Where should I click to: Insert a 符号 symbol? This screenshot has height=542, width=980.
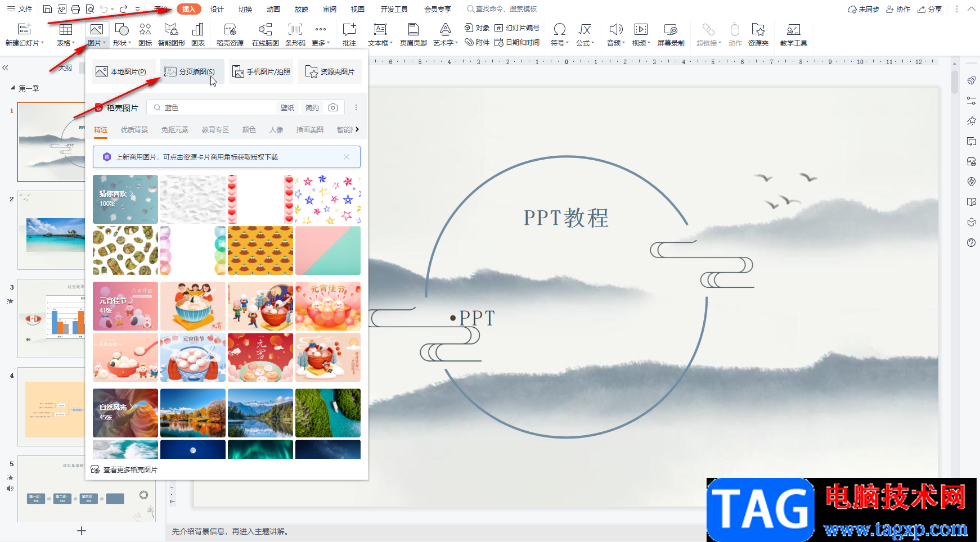tap(560, 29)
